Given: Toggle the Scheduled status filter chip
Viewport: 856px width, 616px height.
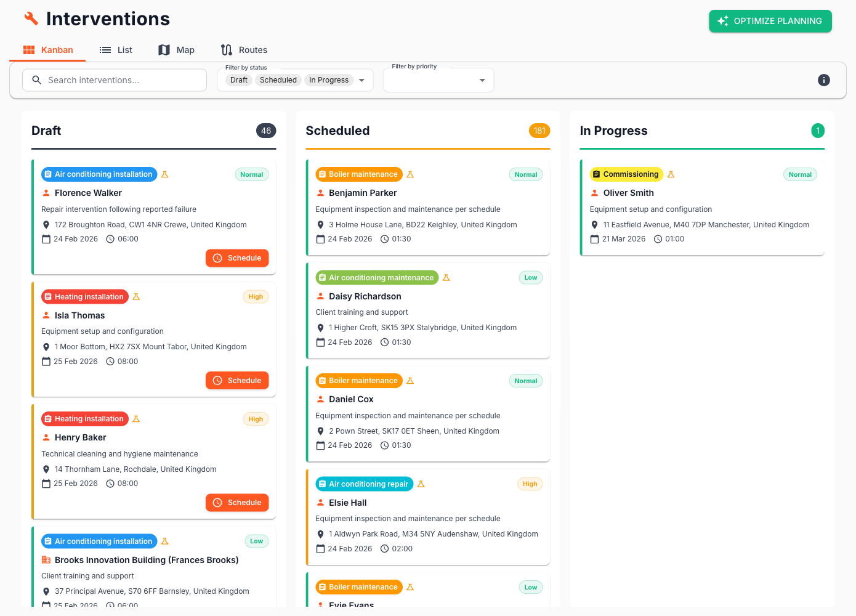Looking at the screenshot, I should coord(278,79).
